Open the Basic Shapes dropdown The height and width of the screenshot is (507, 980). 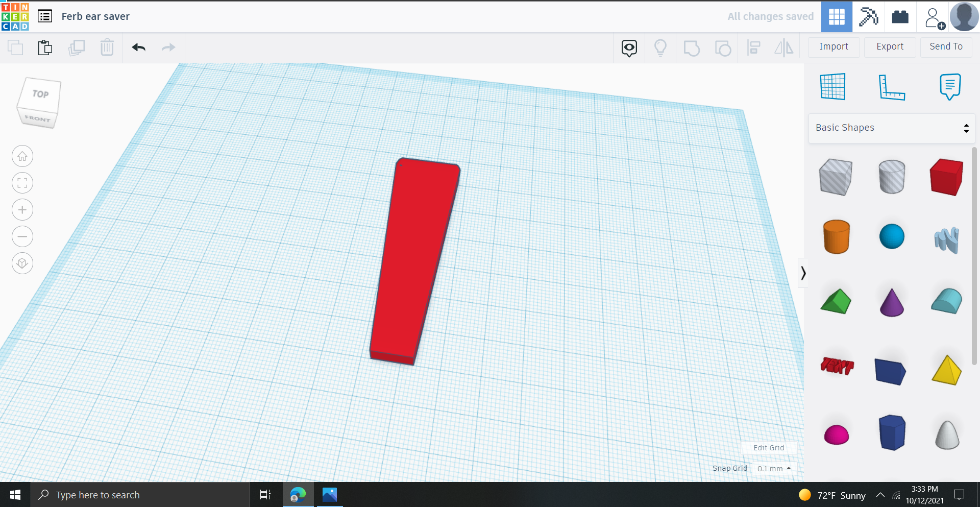pyautogui.click(x=892, y=128)
